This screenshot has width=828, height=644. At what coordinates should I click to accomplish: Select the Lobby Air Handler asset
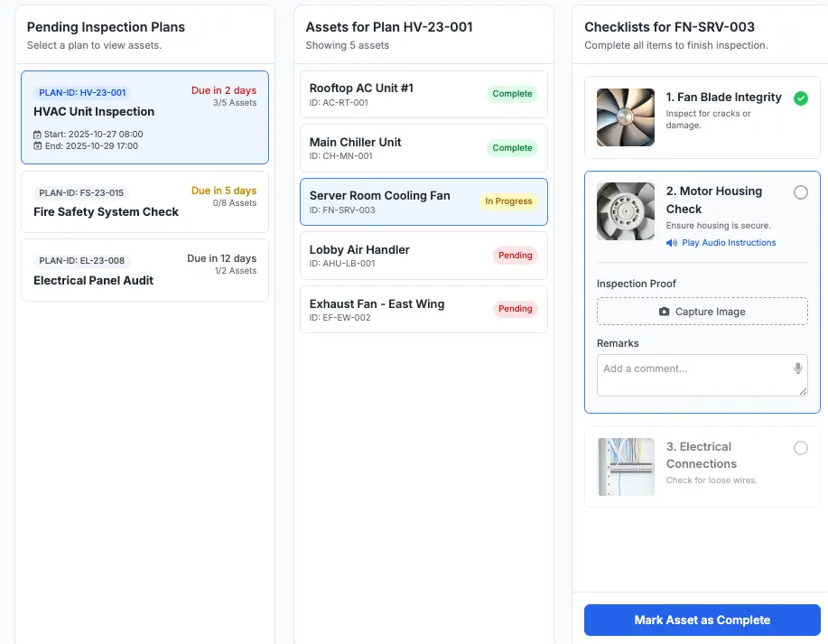point(423,256)
